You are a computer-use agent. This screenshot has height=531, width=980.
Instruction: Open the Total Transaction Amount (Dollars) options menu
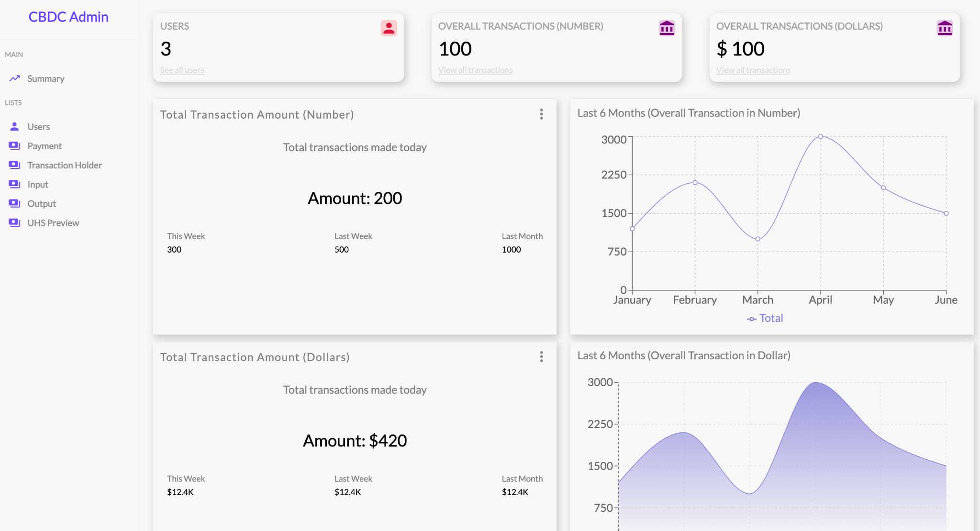(x=541, y=357)
